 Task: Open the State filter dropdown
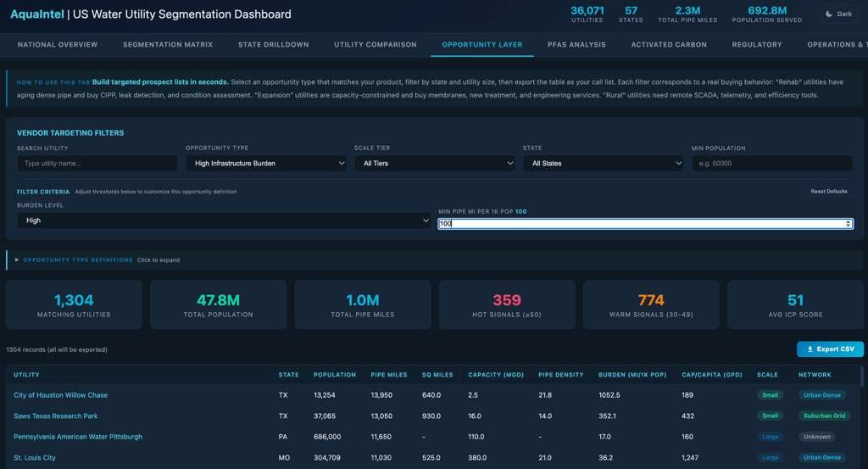604,164
